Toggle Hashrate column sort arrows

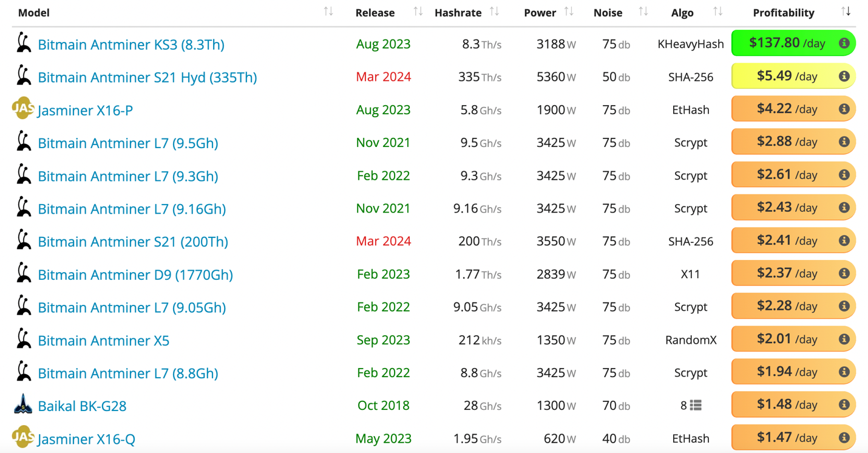click(x=495, y=12)
